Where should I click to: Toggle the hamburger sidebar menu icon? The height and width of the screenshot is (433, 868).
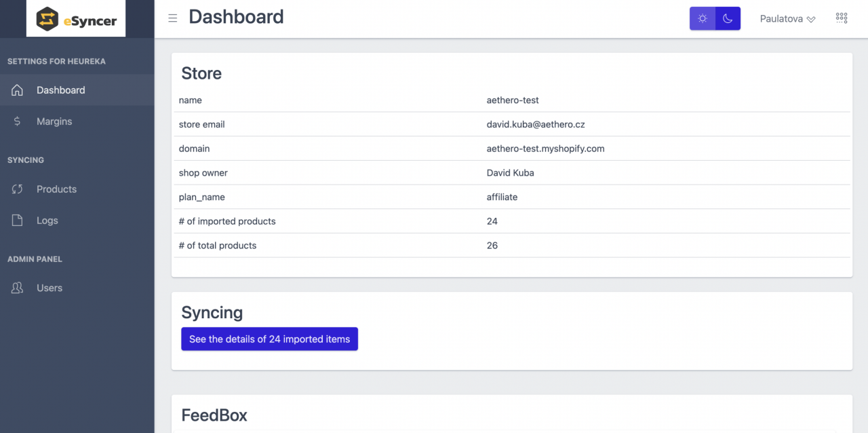pyautogui.click(x=173, y=18)
